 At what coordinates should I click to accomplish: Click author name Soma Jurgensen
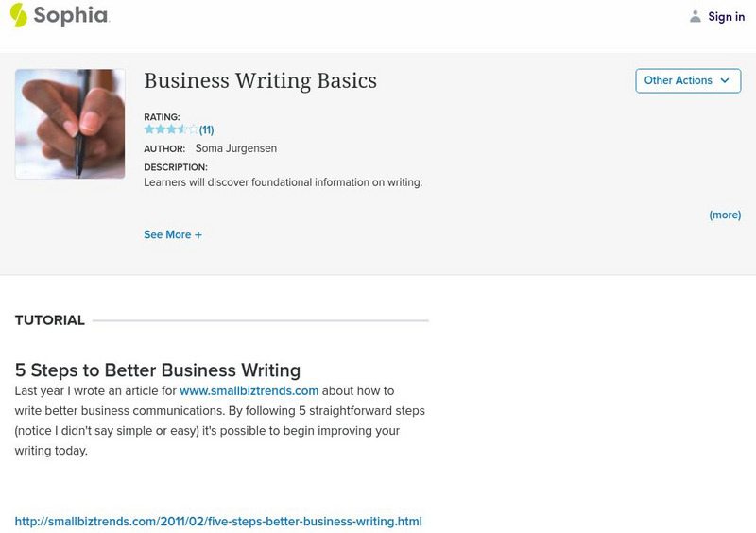coord(236,148)
